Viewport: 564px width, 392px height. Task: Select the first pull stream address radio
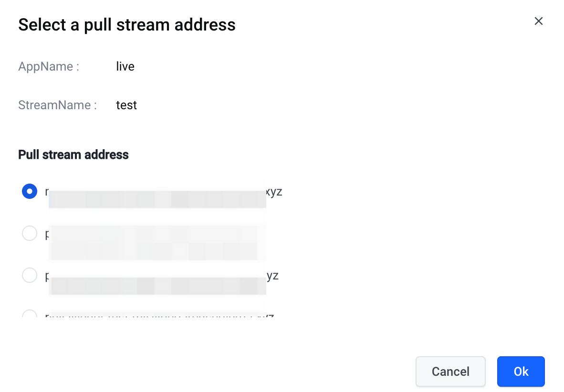pos(30,192)
